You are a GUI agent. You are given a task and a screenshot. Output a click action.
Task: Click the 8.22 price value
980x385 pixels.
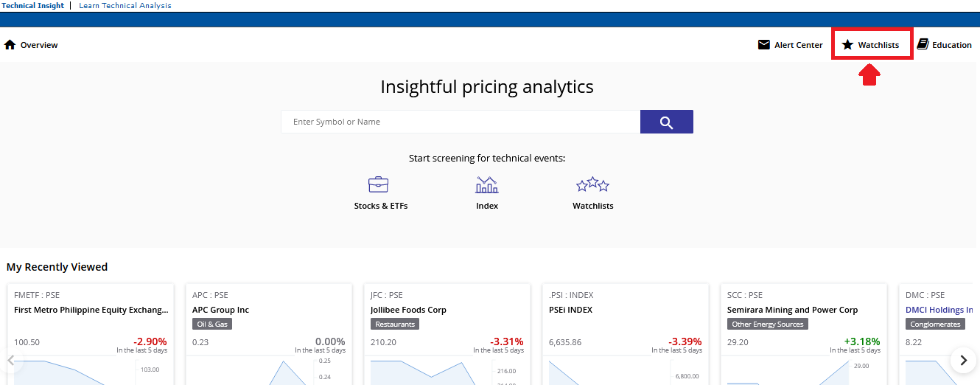(914, 342)
